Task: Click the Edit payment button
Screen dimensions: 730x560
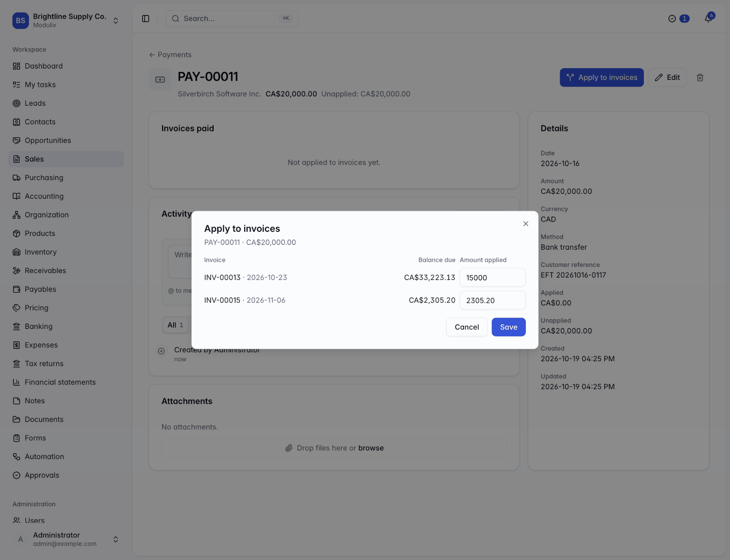Action: [667, 78]
